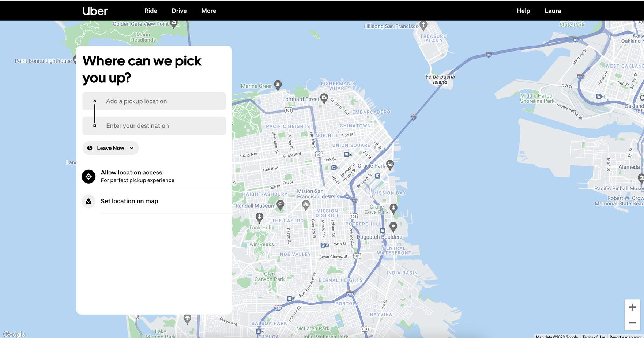Click the transit icon left of 24th St

pyautogui.click(x=324, y=245)
